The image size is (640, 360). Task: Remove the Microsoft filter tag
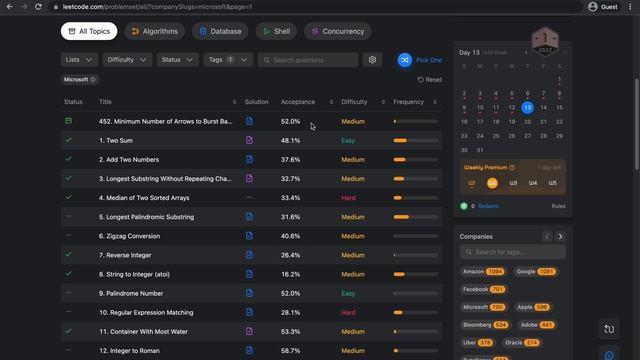tap(93, 80)
